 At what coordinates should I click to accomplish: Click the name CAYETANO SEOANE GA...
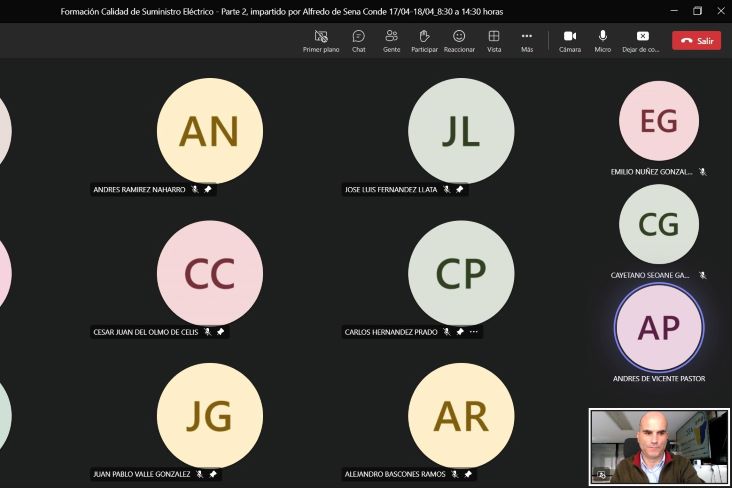pos(650,275)
